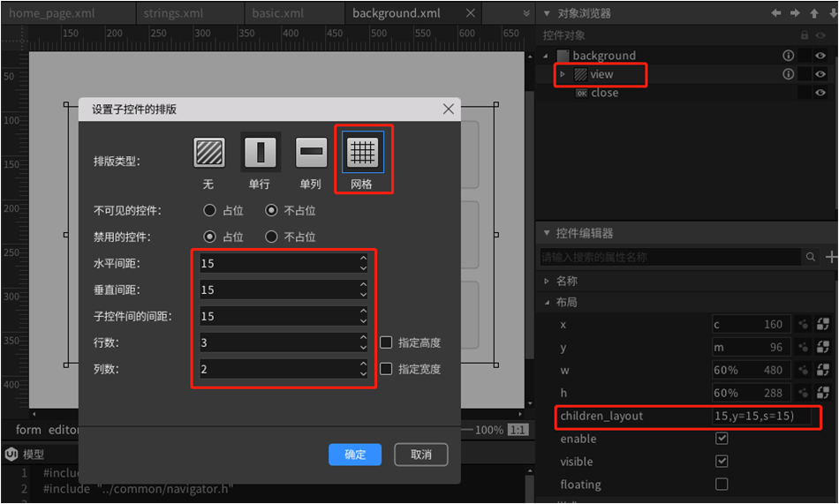Viewport: 839px width, 504px height.
Task: Open info icon for view object
Action: [x=788, y=74]
